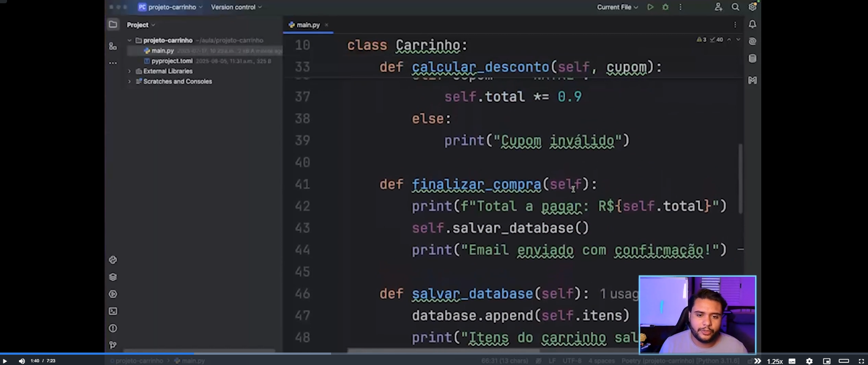Open video player settings gear
Viewport: 868px width, 365px height.
(x=809, y=361)
